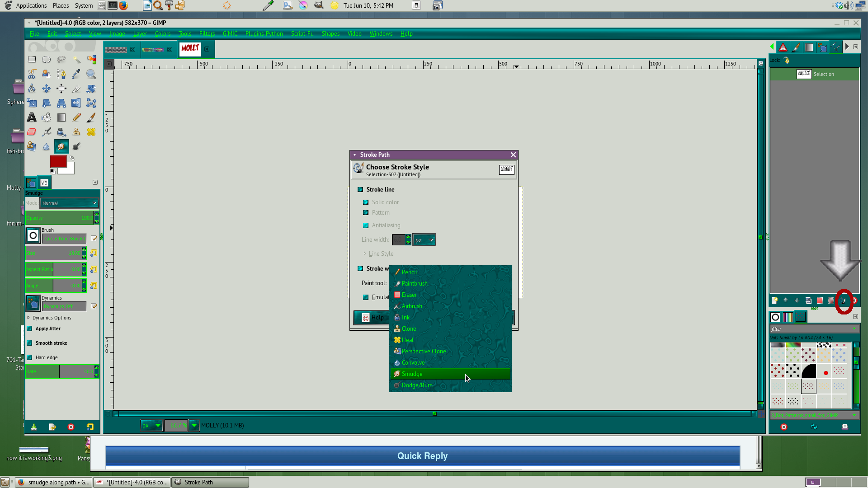Click the red foreground color swatch
868x488 pixels.
(58, 162)
